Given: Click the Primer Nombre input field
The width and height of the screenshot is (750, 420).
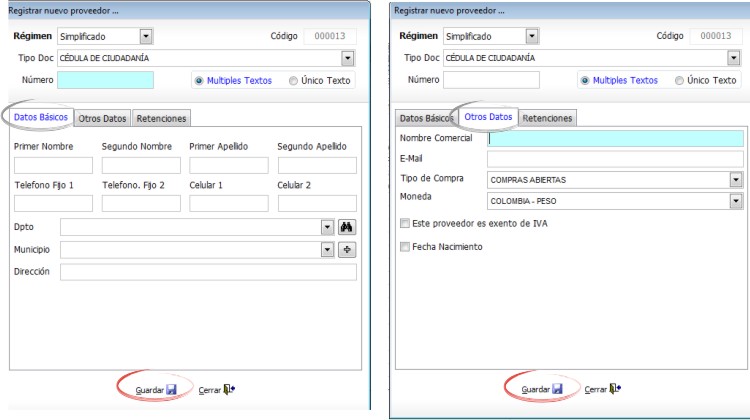Looking at the screenshot, I should [53, 166].
